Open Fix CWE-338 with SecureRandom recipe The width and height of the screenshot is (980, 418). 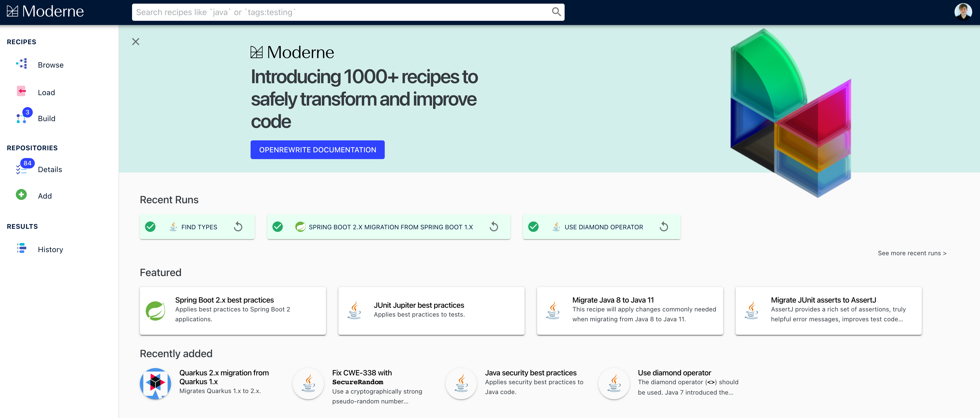click(362, 377)
